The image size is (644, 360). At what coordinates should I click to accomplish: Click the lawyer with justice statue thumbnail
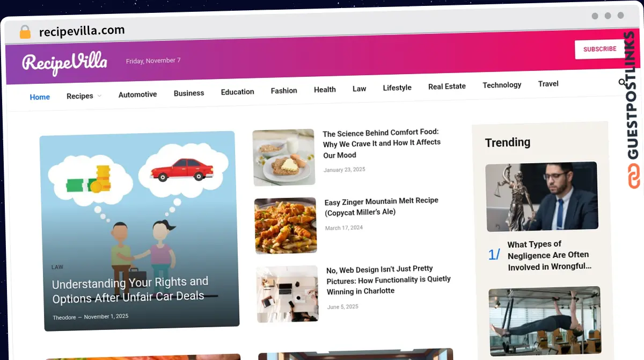pos(541,197)
